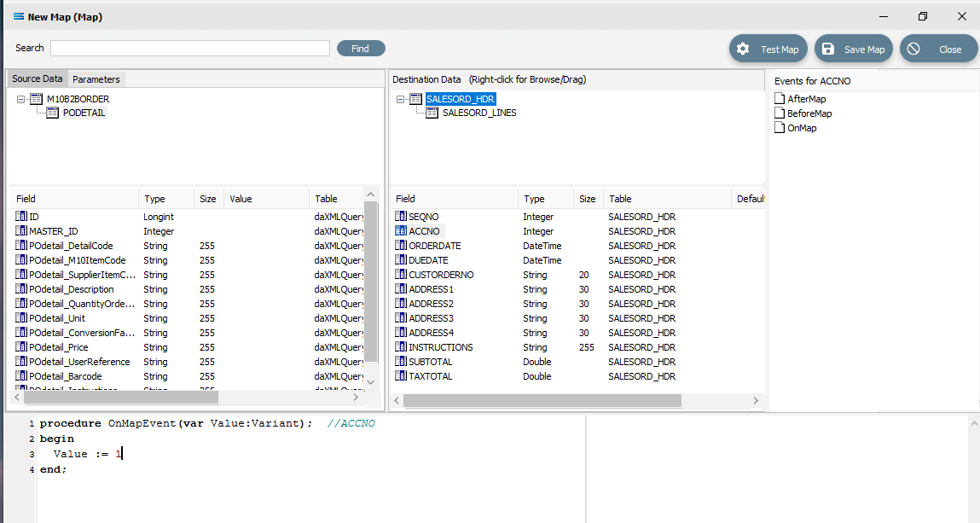980x523 pixels.
Task: Open the Parameters tab
Action: (96, 79)
